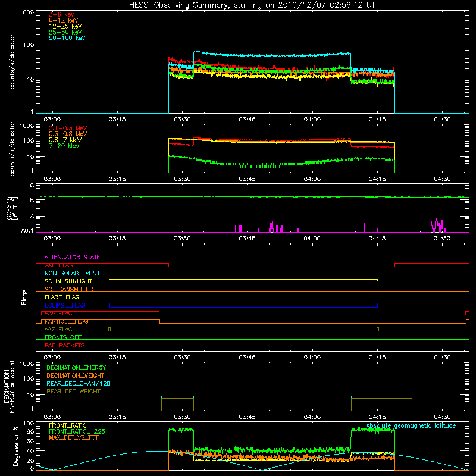Click the 'Degrees or %' axis label

pyautogui.click(x=15, y=446)
